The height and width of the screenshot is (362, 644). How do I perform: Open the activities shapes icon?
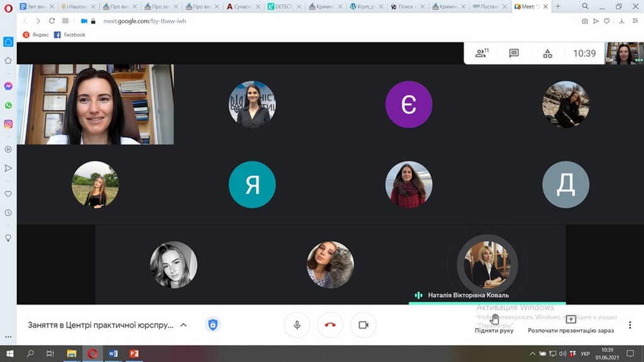[547, 53]
